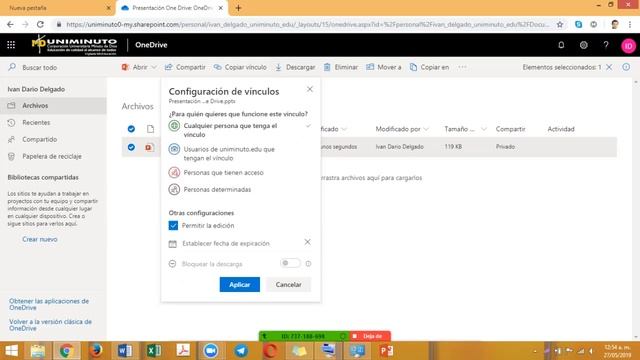640x360 pixels.
Task: Click info icon next to Bloquear la descarga
Action: 308,264
